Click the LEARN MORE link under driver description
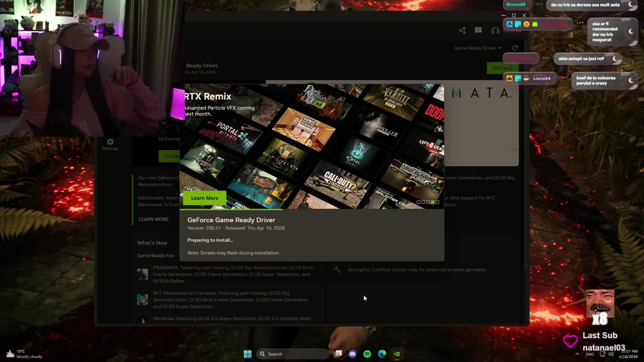The width and height of the screenshot is (644, 362). point(153,219)
